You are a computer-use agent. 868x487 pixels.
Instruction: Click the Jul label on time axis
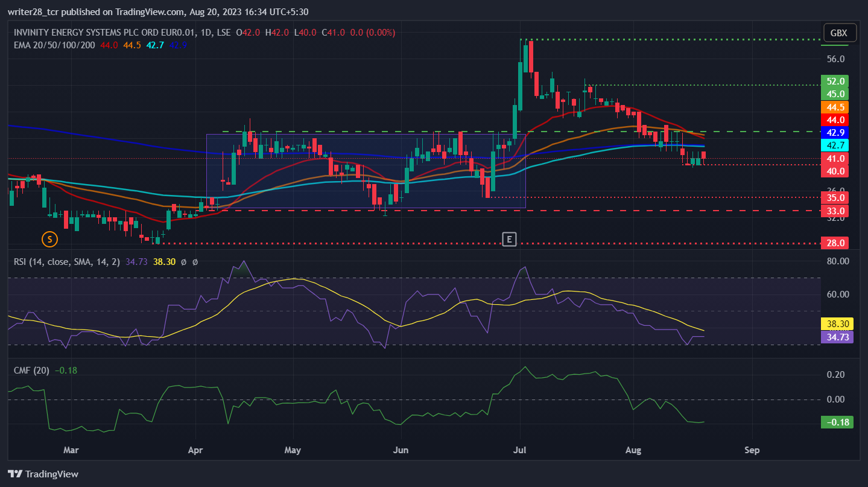[520, 450]
